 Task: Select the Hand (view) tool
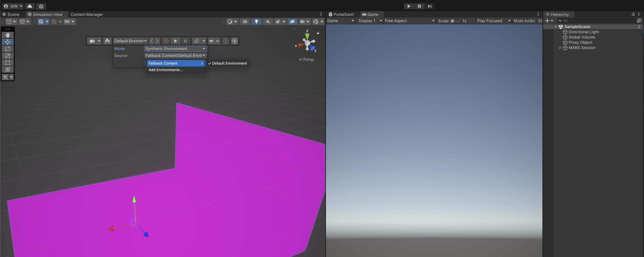[x=8, y=35]
